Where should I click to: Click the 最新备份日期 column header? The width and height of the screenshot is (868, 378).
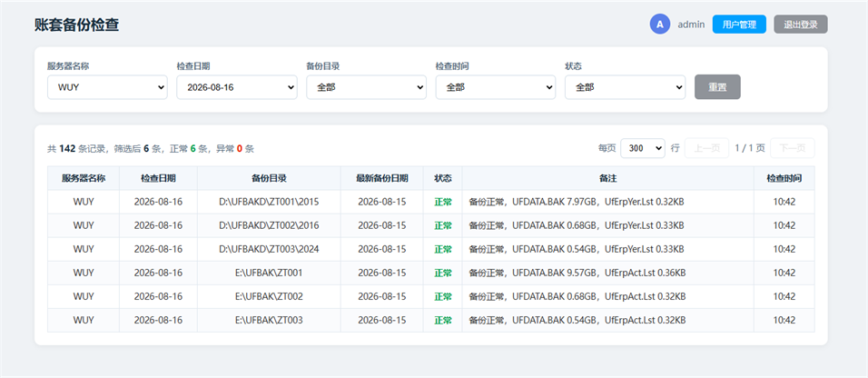click(x=382, y=178)
